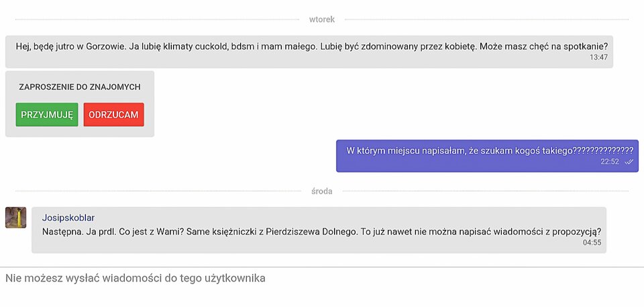Image resolution: width=644 pixels, height=307 pixels.
Task: Click the 04:55 message timestamp
Action: [x=592, y=243]
